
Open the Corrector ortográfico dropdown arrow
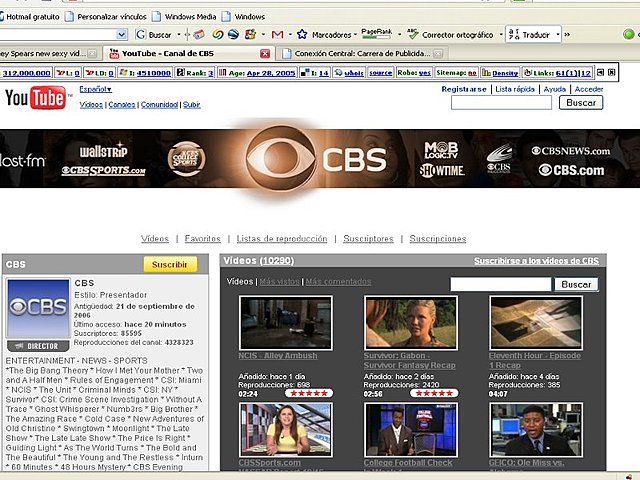click(x=501, y=35)
